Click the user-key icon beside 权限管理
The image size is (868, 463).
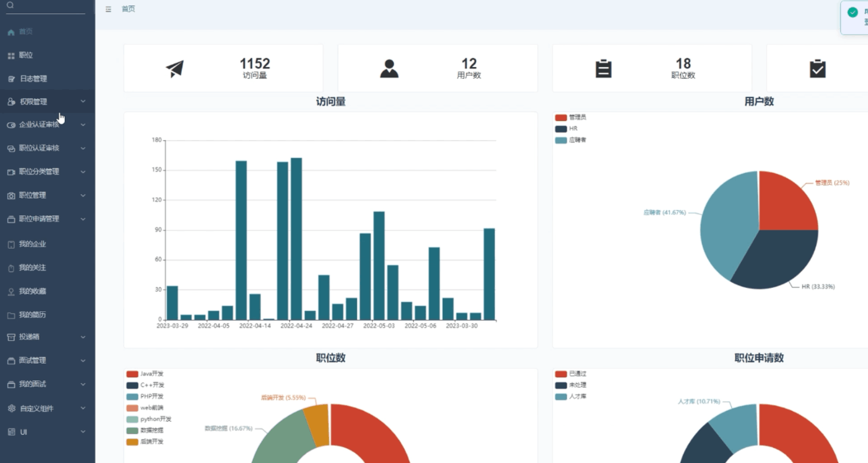tap(11, 102)
